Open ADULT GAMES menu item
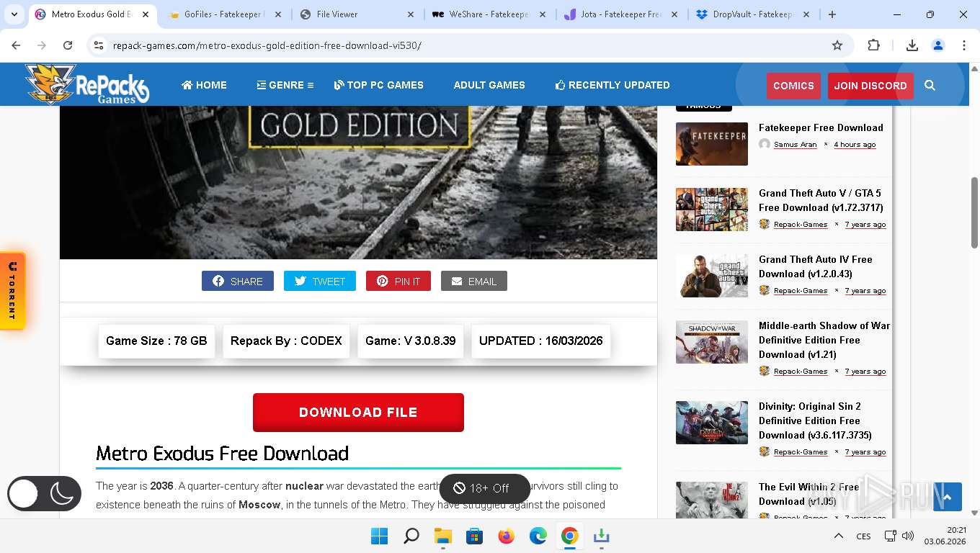Screen dimensions: 980x553 click(x=489, y=85)
